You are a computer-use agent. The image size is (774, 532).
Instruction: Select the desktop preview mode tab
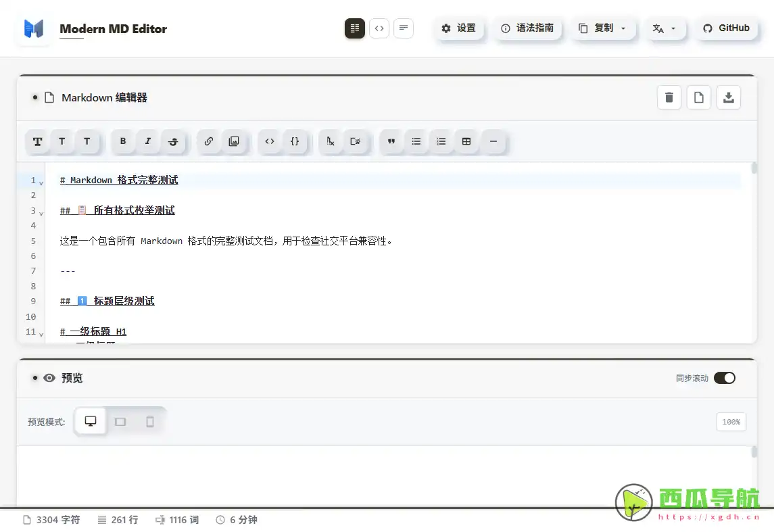90,421
